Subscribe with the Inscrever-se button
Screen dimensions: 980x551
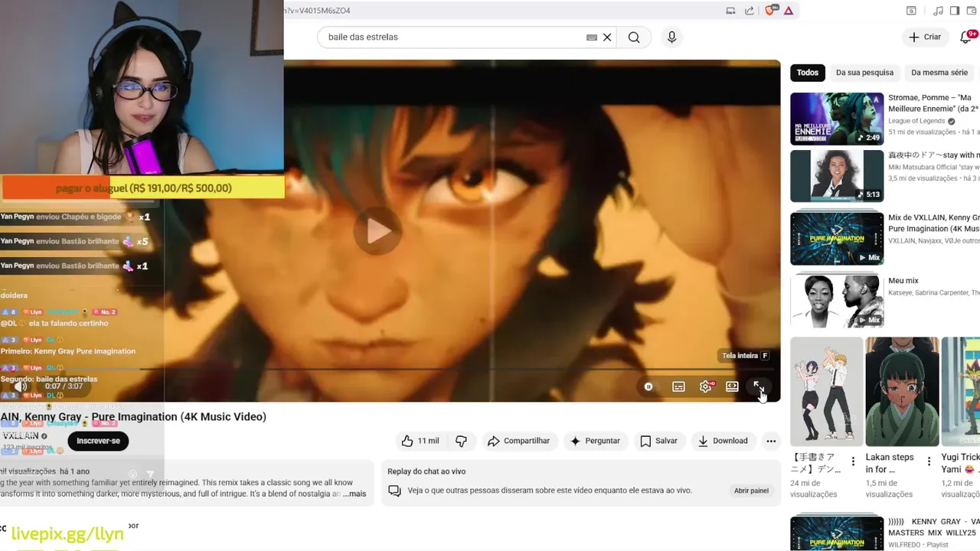pyautogui.click(x=98, y=441)
